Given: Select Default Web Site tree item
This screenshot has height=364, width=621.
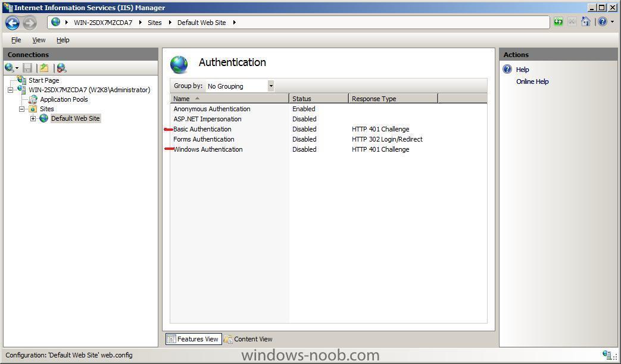Looking at the screenshot, I should [x=75, y=118].
